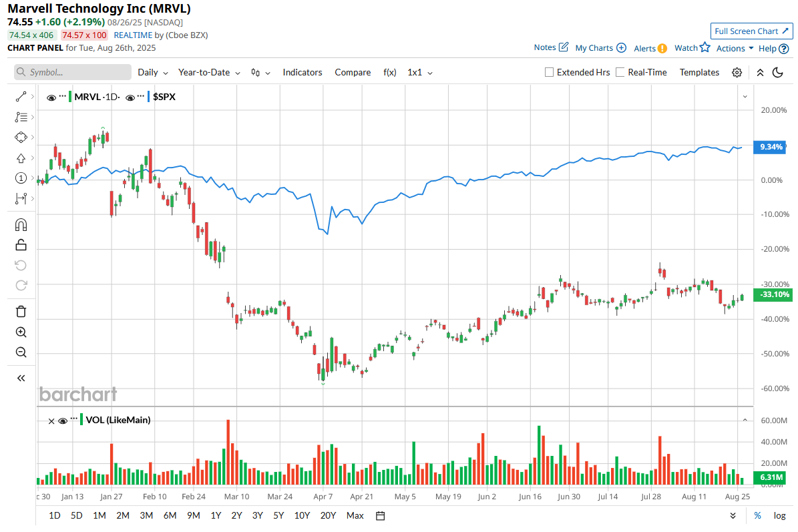The image size is (798, 532).
Task: Select the 5Y time range
Action: (278, 516)
